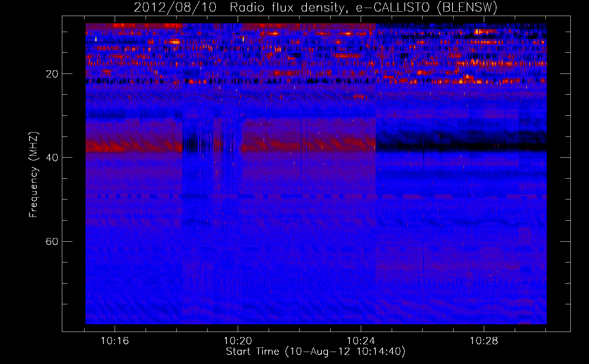Click the '20' frequency tick label

pos(52,74)
